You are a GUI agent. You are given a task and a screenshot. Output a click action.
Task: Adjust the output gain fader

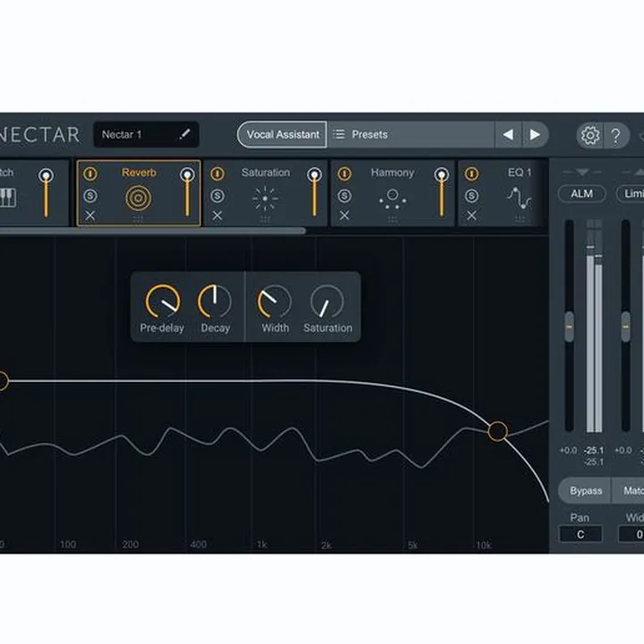625,327
